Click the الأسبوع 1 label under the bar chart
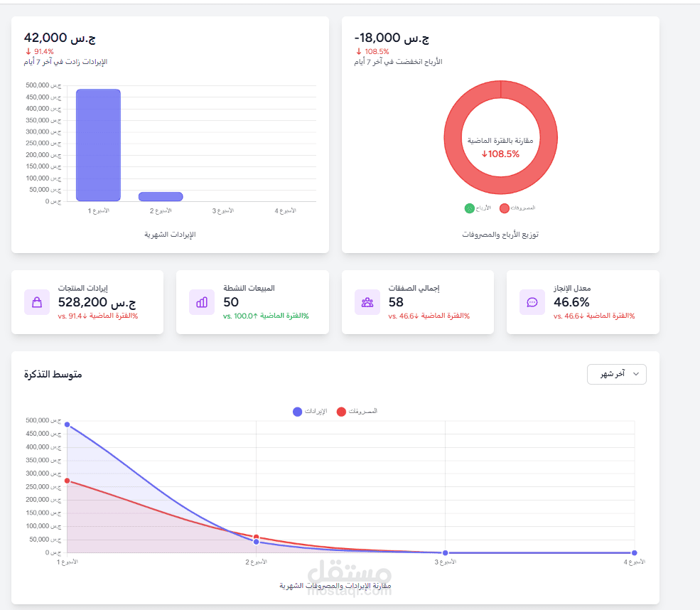Image resolution: width=700 pixels, height=610 pixels. (99, 210)
